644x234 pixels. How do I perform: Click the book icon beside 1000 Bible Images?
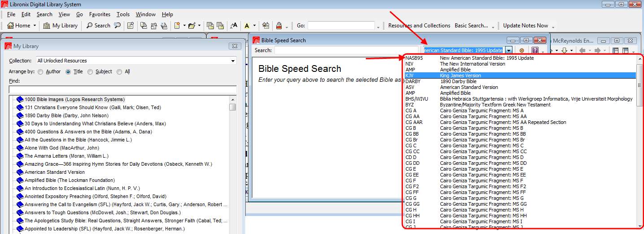[x=20, y=99]
